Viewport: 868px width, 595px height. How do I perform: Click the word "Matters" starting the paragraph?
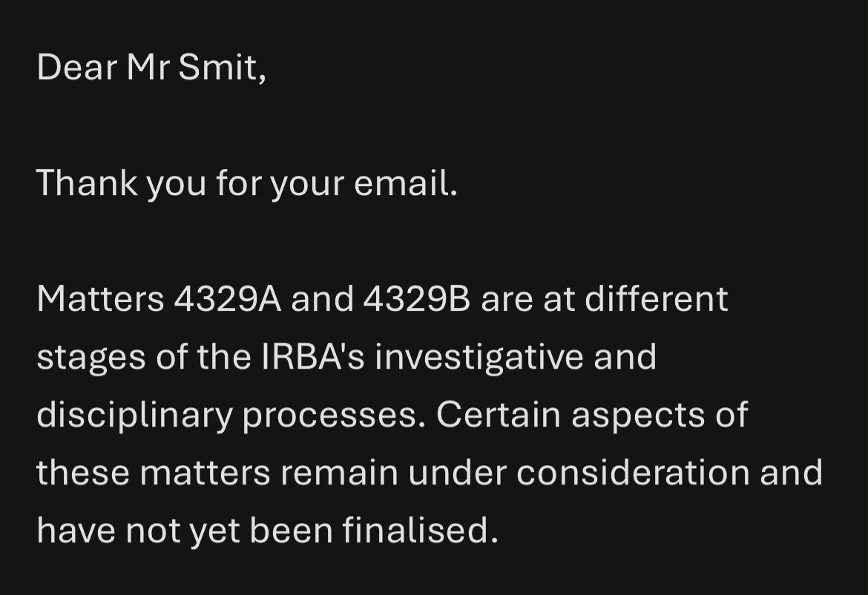[x=100, y=300]
